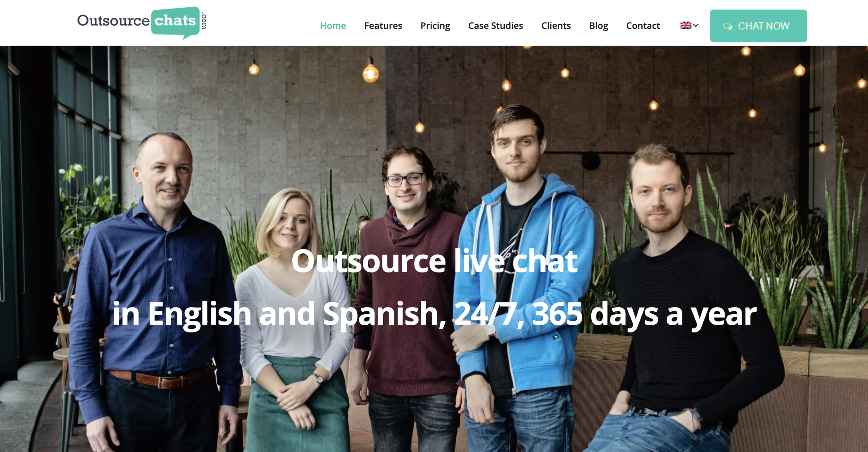Viewport: 868px width, 452px height.
Task: Open the Contact page
Action: (x=643, y=26)
